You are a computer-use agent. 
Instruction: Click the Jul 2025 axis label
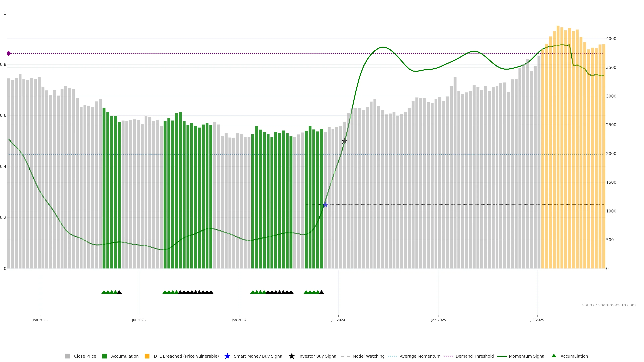pos(537,320)
